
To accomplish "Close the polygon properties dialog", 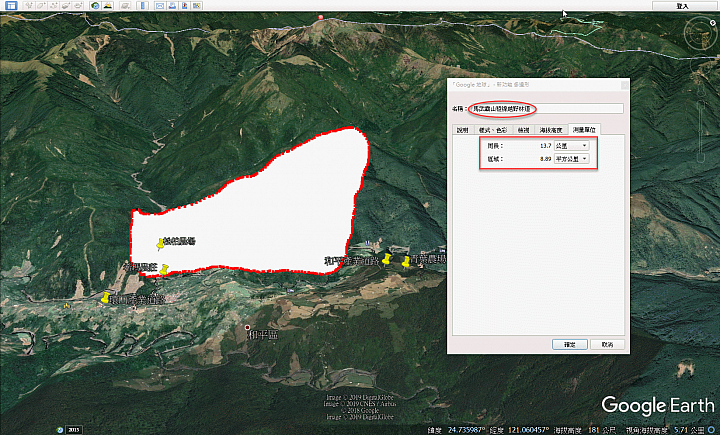I will pyautogui.click(x=624, y=85).
